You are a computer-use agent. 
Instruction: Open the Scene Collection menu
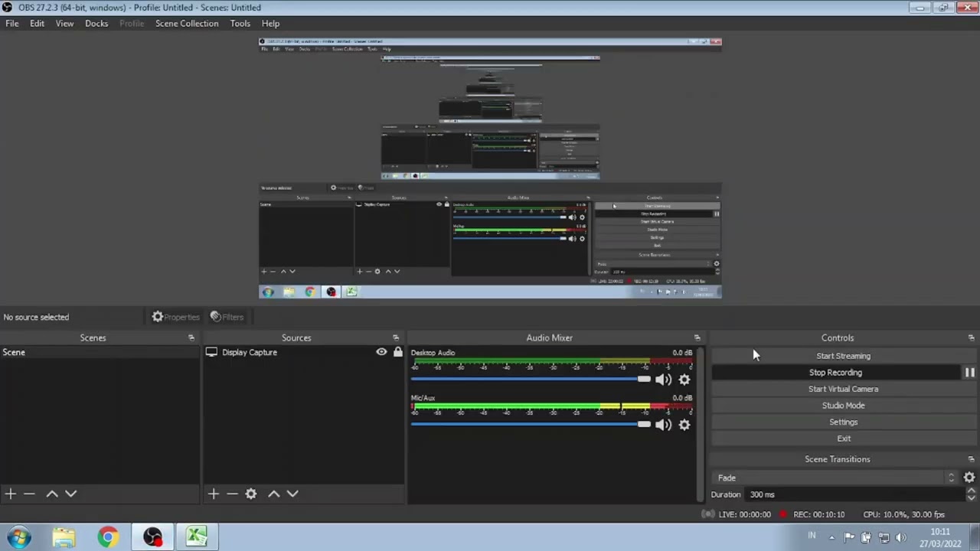click(x=187, y=23)
